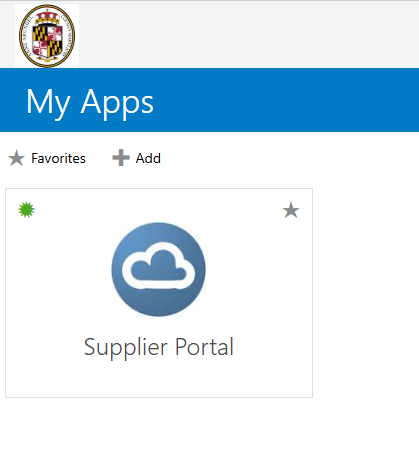Screen dimensions: 419x471
Task: Open the Favorites view
Action: [x=47, y=158]
